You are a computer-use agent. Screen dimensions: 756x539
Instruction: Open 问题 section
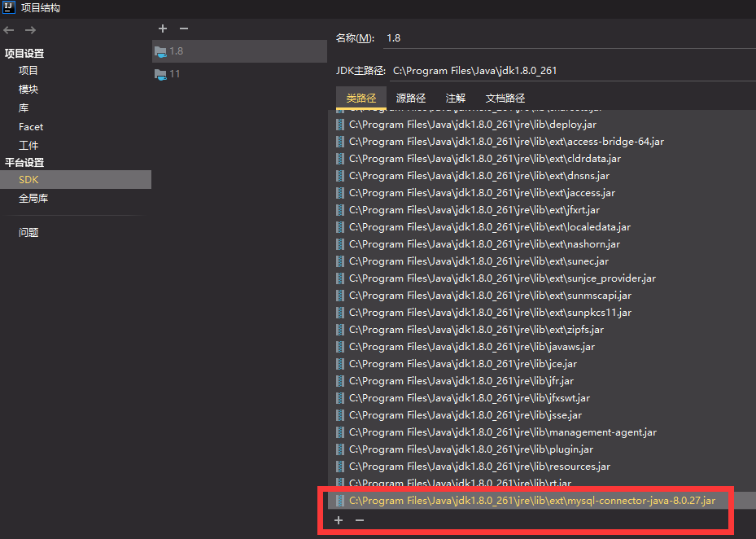click(x=28, y=233)
